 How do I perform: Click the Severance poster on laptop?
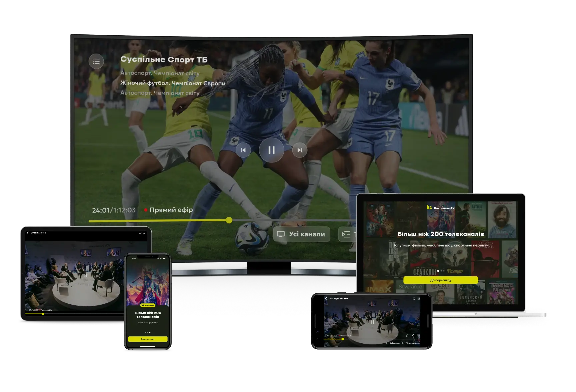point(410,287)
